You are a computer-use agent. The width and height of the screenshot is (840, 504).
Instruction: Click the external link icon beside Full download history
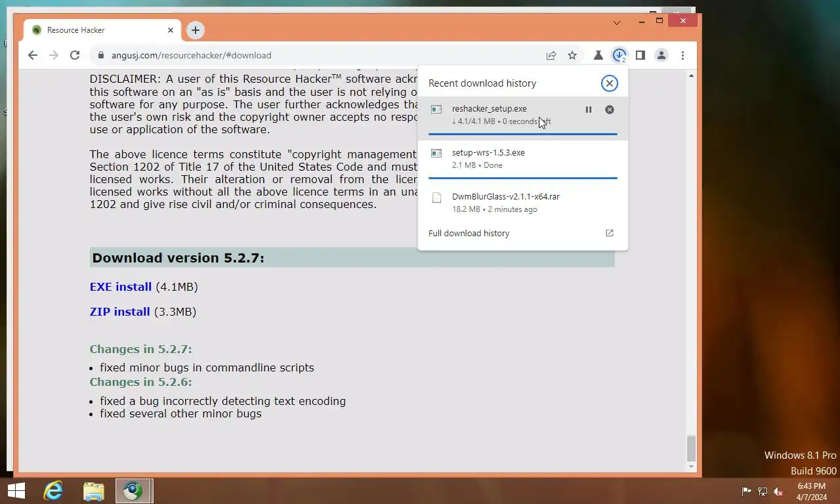[x=610, y=233]
